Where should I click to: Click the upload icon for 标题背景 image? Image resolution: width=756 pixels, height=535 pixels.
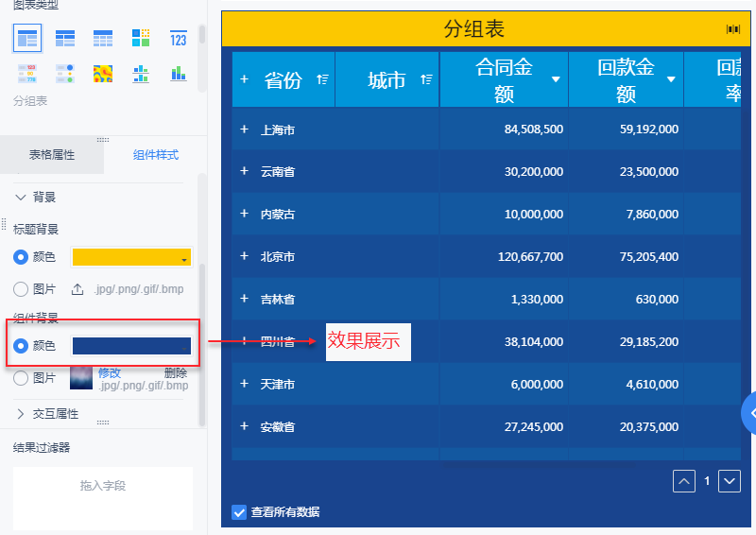(x=77, y=289)
